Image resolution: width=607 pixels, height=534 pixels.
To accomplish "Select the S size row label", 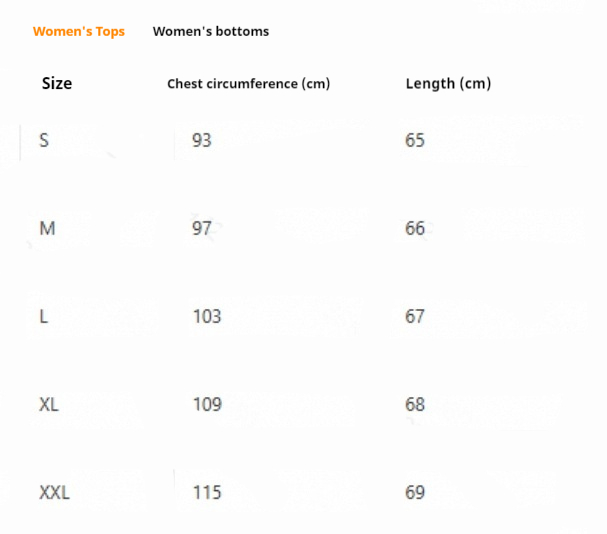I will click(44, 140).
